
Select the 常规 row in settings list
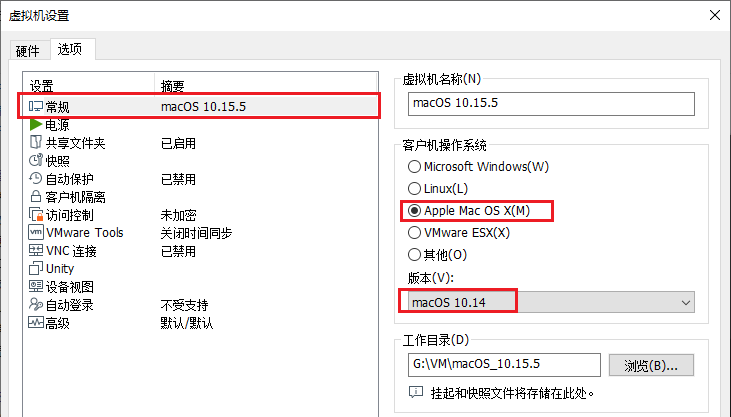200,107
